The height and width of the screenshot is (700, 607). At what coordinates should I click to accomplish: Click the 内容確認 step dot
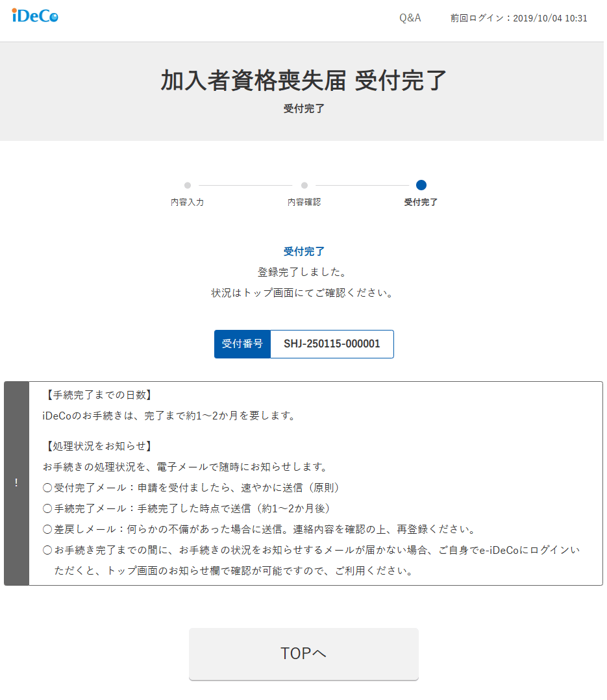click(x=304, y=185)
